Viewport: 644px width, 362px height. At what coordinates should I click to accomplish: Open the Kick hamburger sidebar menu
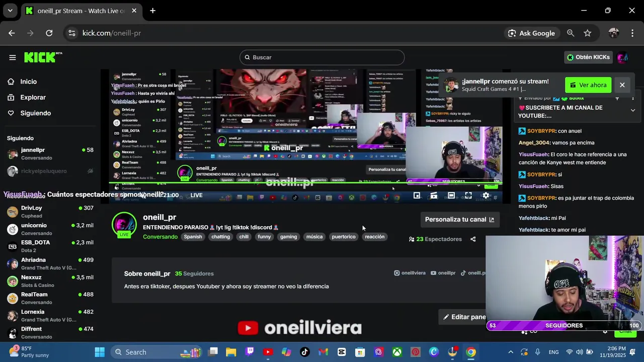point(13,57)
